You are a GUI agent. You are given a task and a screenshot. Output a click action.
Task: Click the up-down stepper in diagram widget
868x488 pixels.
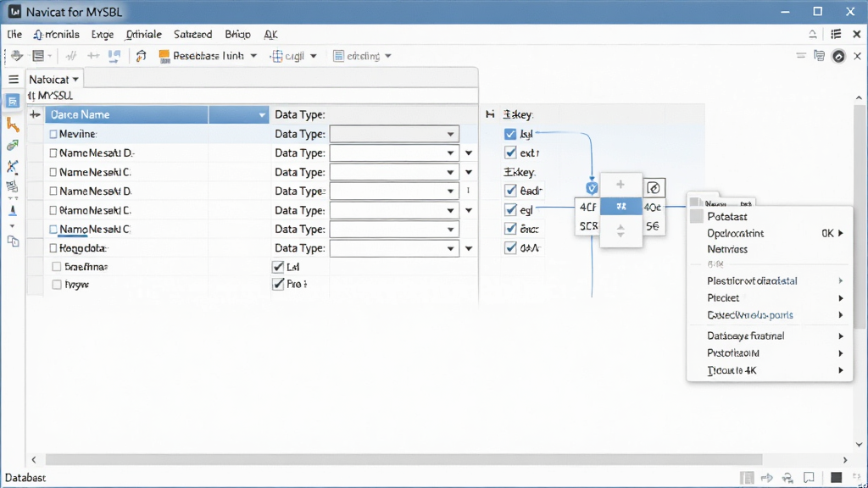coord(620,230)
